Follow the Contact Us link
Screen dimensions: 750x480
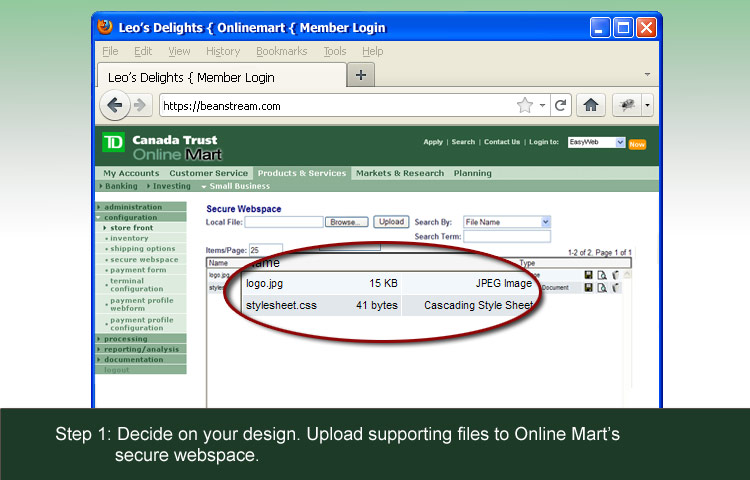point(502,142)
